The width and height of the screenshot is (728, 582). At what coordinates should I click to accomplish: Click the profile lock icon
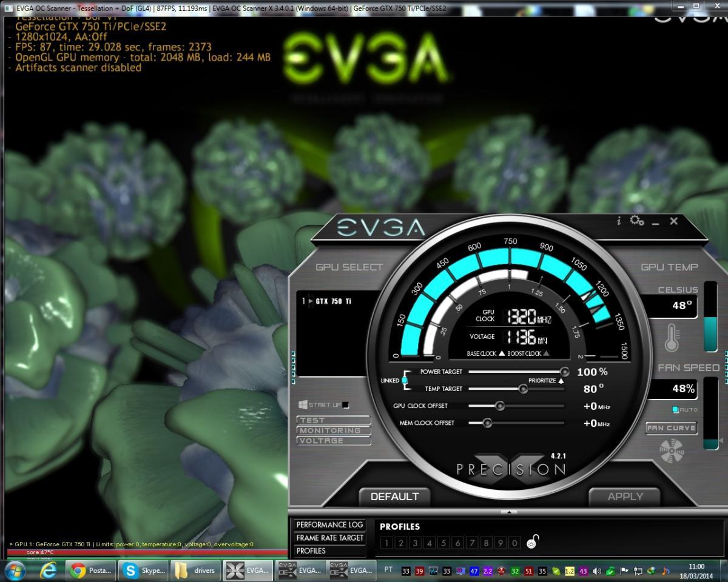click(x=532, y=542)
